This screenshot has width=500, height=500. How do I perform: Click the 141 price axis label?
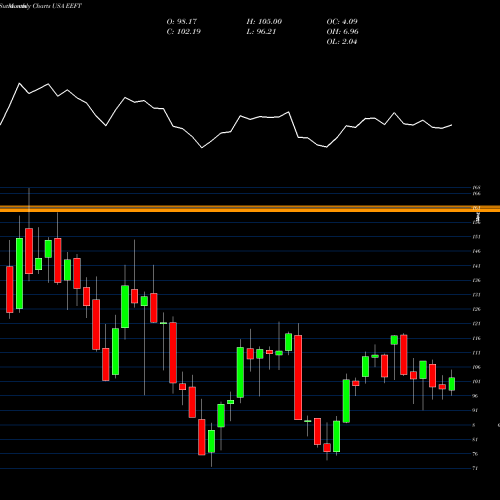tap(476, 266)
